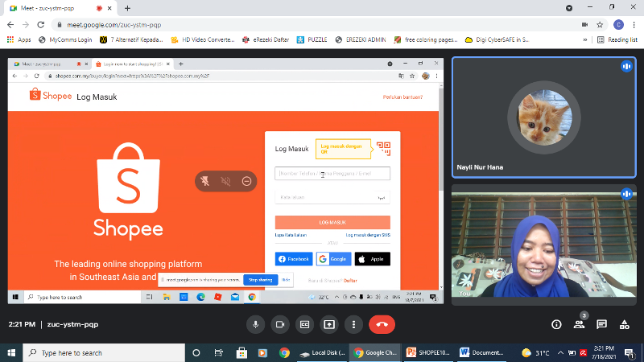Click Windows taskbar search box
This screenshot has height=362, width=644.
104,352
